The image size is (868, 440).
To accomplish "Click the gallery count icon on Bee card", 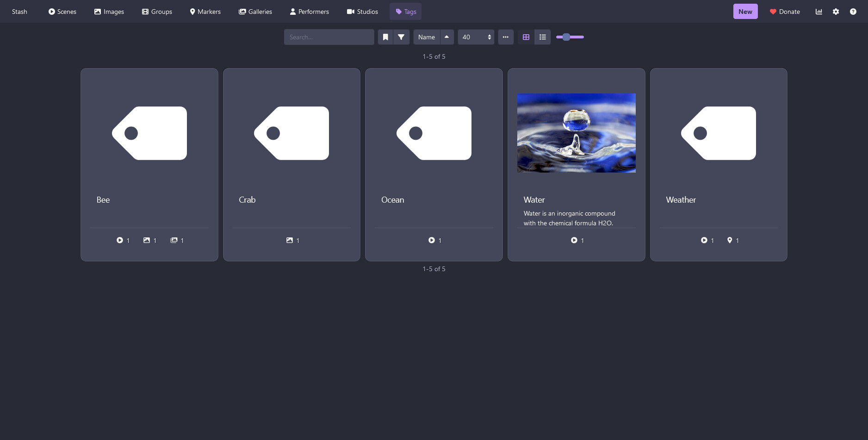I will pyautogui.click(x=174, y=240).
